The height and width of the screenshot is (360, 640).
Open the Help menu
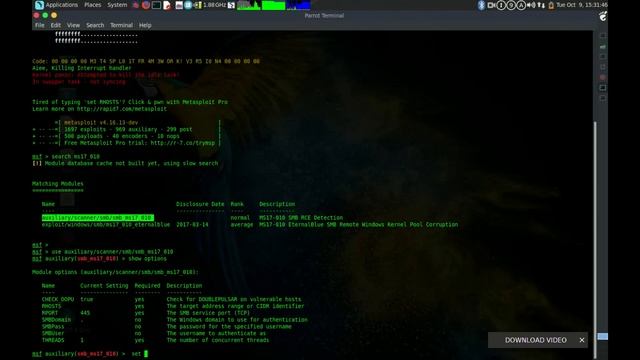[x=145, y=25]
